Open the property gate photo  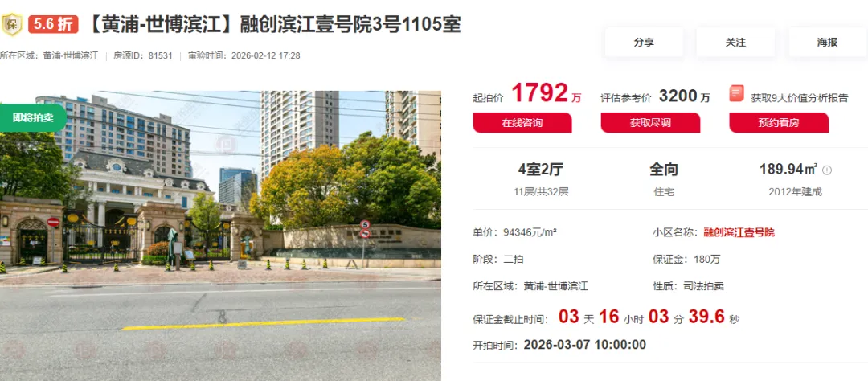[x=220, y=236]
